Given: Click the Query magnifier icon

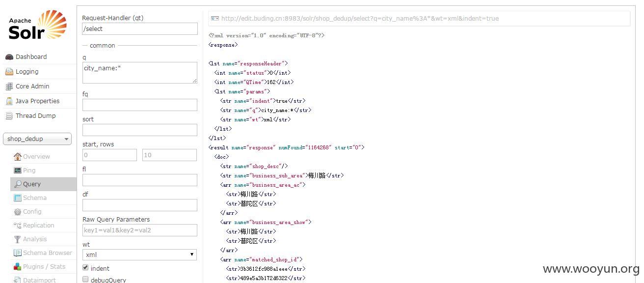Looking at the screenshot, I should pyautogui.click(x=18, y=184).
